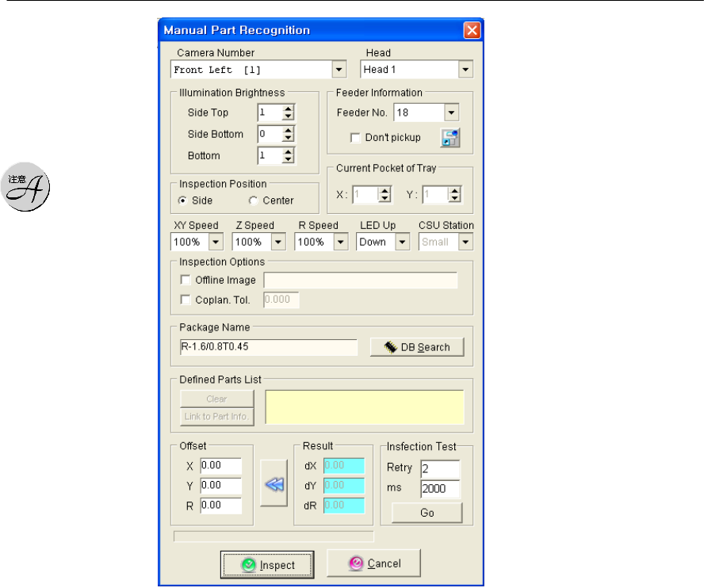This screenshot has width=704, height=588.
Task: Click the Coplan. Tol. value field
Action: (x=281, y=300)
